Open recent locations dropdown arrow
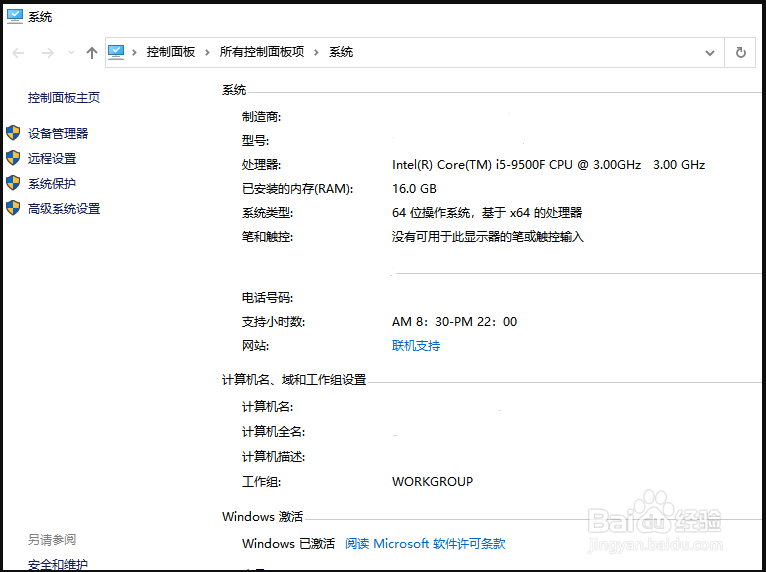The height and width of the screenshot is (572, 766). (x=71, y=52)
